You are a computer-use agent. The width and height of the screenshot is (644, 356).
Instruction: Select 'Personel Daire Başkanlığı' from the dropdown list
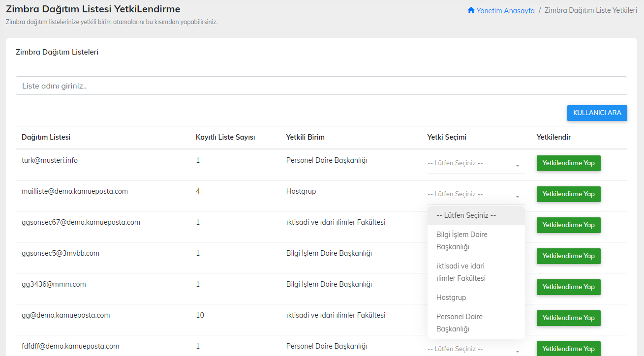[476, 323]
